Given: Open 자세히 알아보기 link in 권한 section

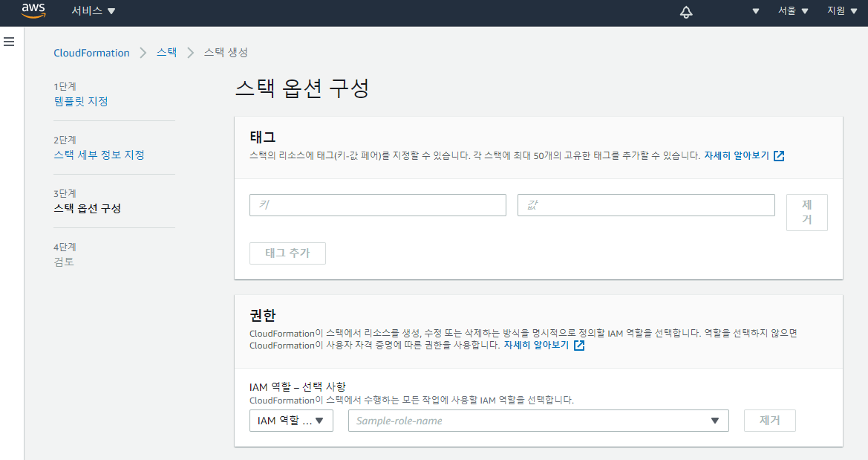Looking at the screenshot, I should [536, 345].
